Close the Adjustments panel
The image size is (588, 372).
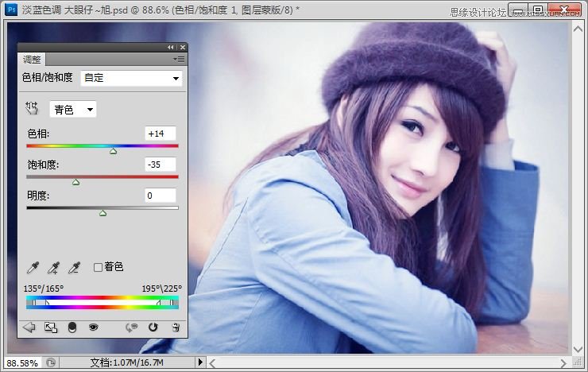pos(183,47)
